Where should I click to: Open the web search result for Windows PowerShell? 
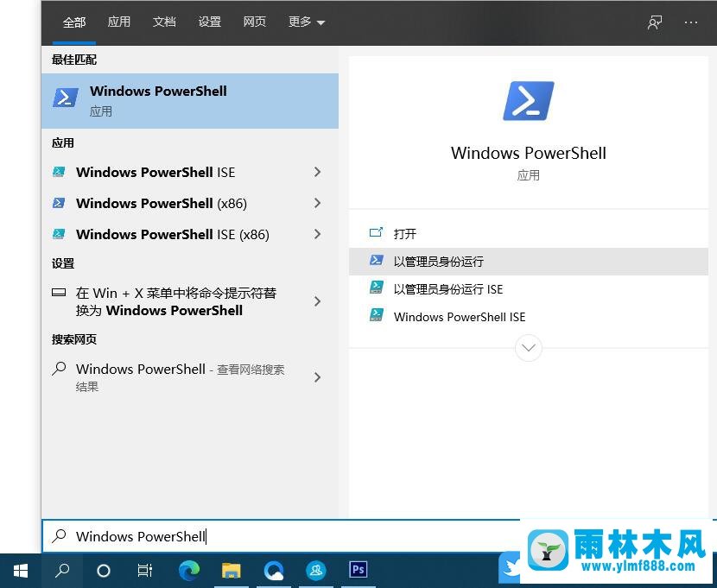181,377
